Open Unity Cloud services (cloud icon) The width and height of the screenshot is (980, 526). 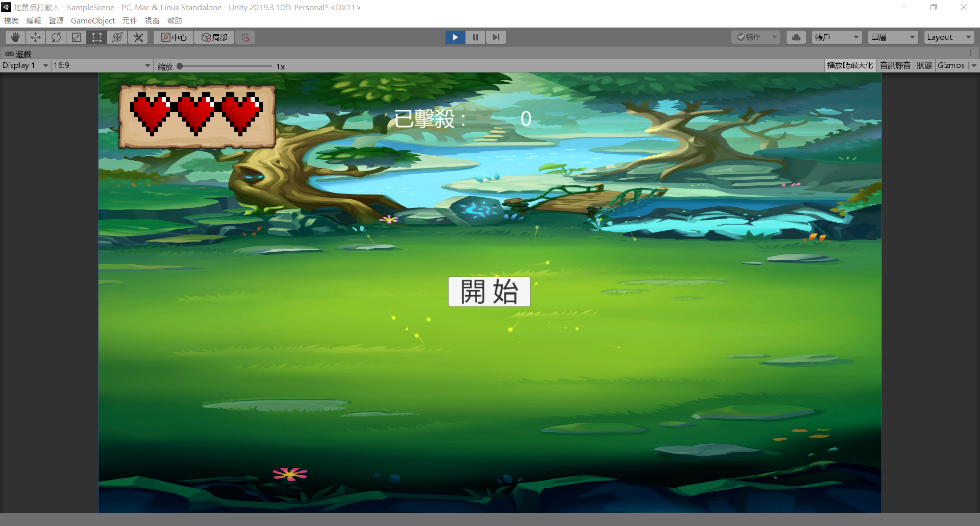(x=796, y=37)
